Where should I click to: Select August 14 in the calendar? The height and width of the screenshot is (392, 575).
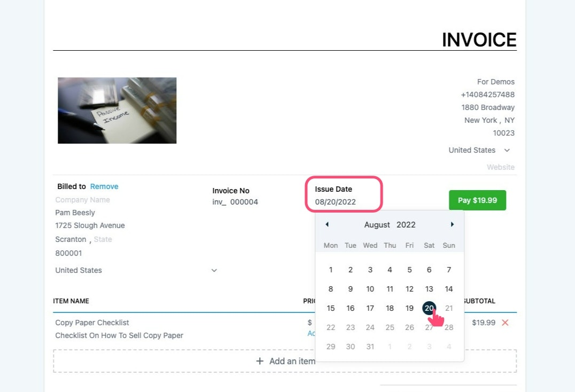[449, 289]
